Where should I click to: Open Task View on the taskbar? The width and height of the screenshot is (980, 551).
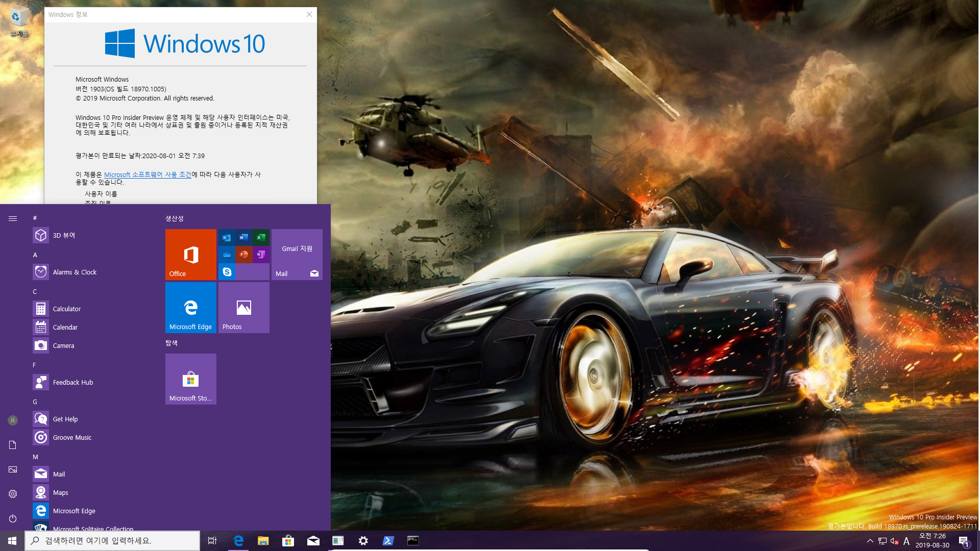[212, 541]
